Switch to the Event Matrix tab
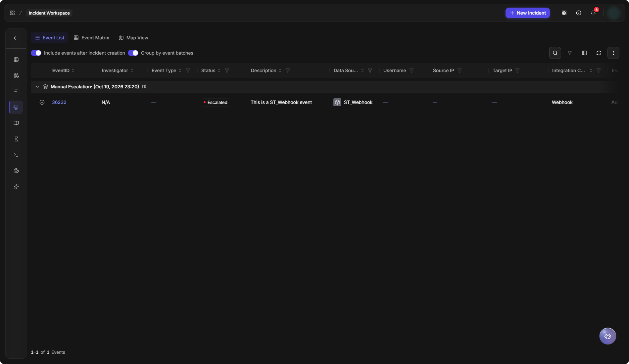 91,38
